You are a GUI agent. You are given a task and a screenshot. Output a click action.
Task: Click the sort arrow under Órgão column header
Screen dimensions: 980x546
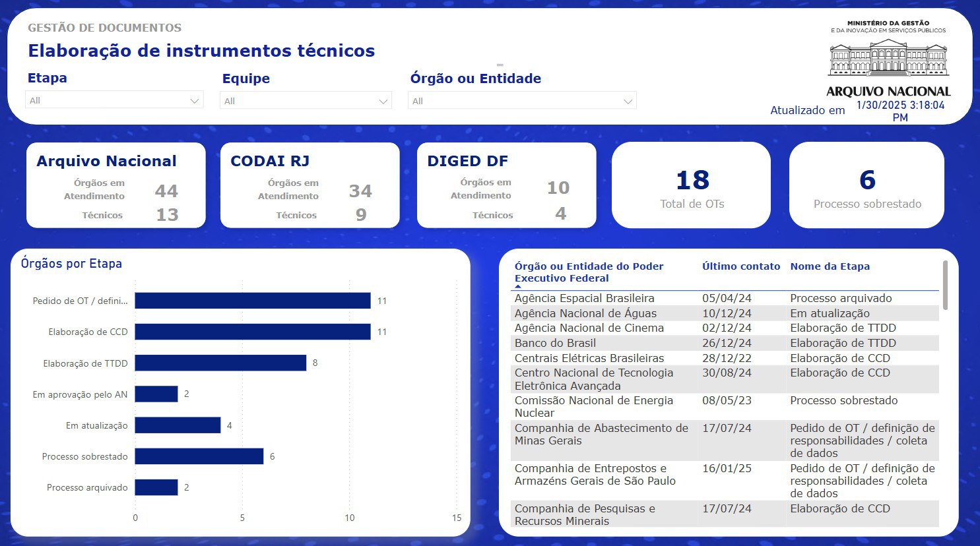point(518,287)
